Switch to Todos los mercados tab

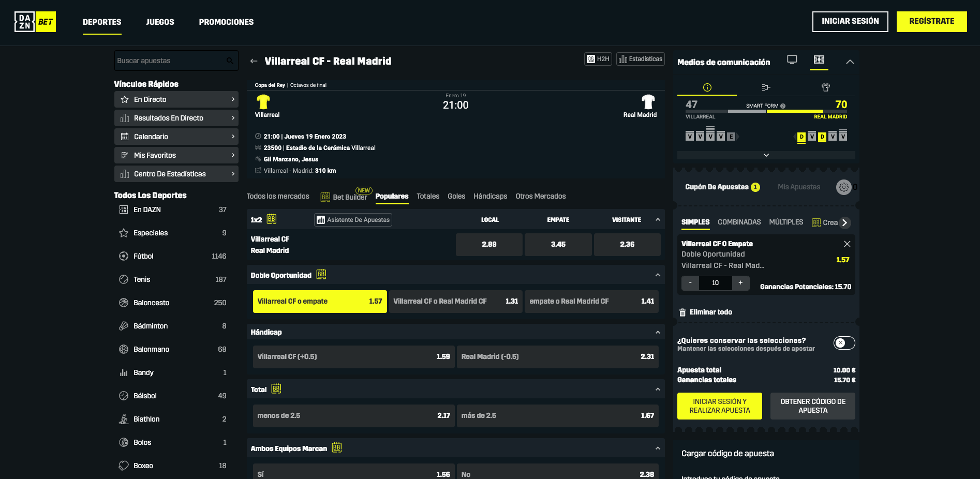tap(278, 197)
